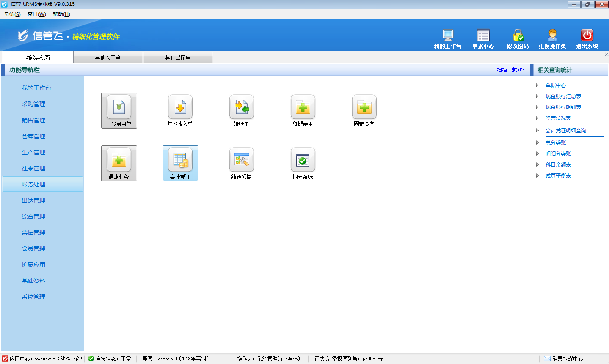Expand the 试算平衡表 triangle
Image resolution: width=609 pixels, height=364 pixels.
537,176
